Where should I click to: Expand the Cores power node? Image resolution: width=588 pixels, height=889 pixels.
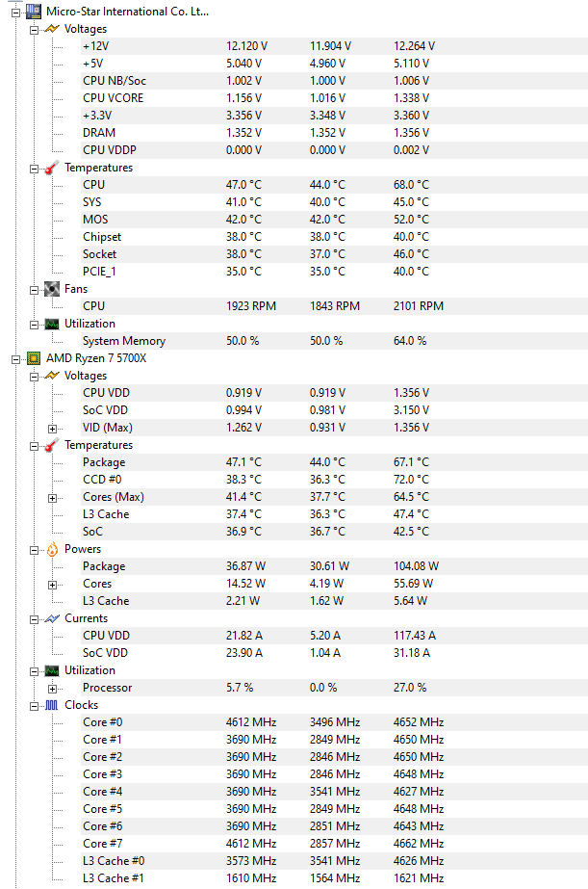(x=52, y=585)
